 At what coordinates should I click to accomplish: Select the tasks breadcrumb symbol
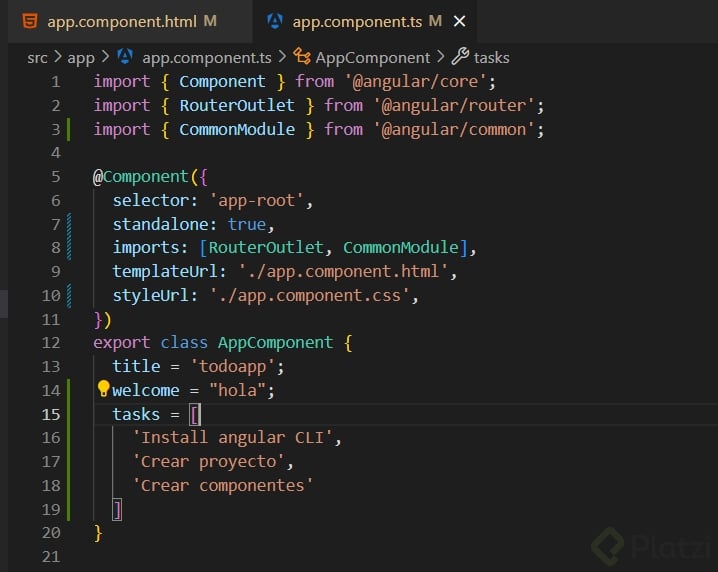pyautogui.click(x=491, y=58)
